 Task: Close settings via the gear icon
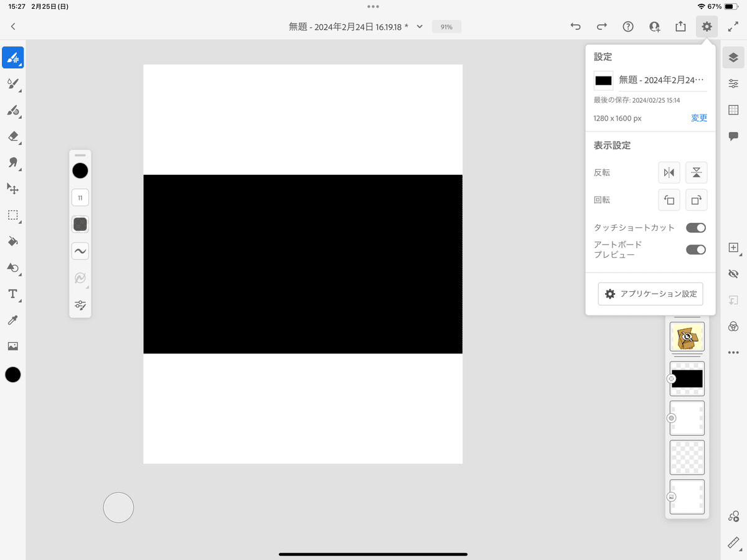(x=707, y=27)
